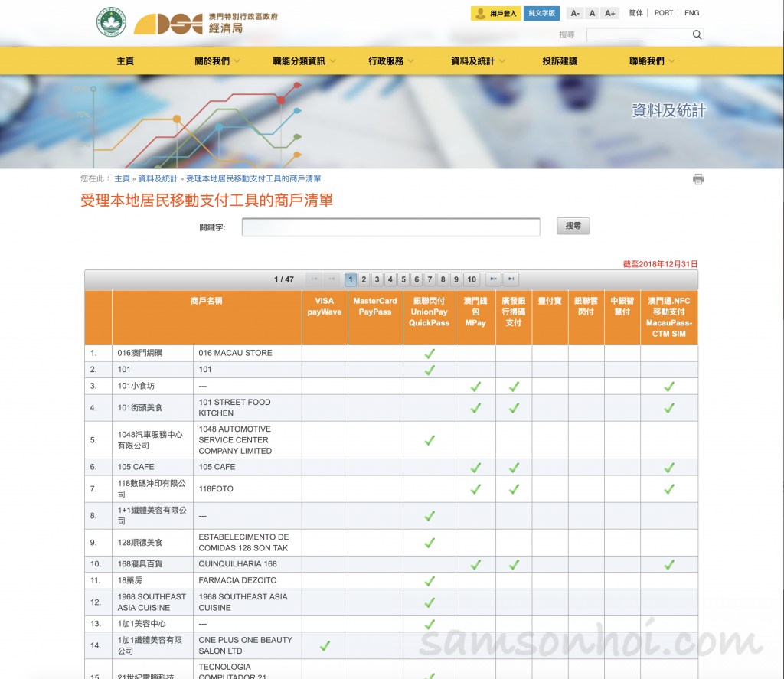The height and width of the screenshot is (679, 784).
Task: Open the 投訴建議 menu item
Action: (x=560, y=61)
